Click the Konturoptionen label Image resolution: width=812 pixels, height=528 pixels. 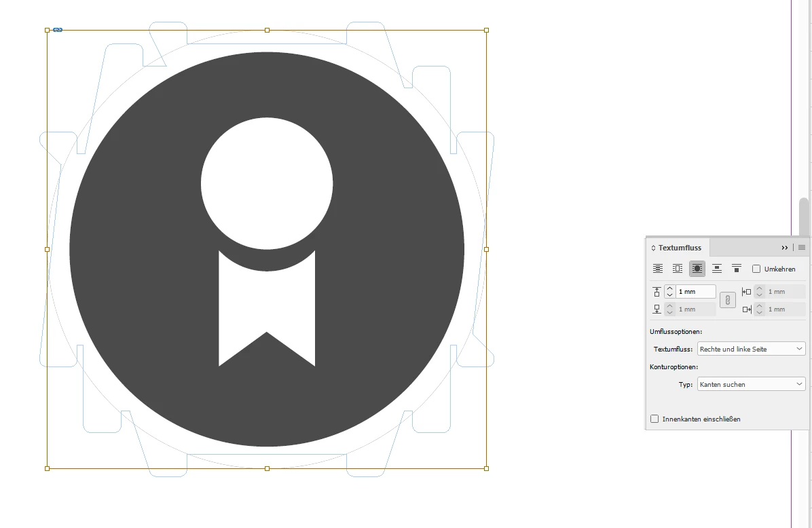coord(673,366)
